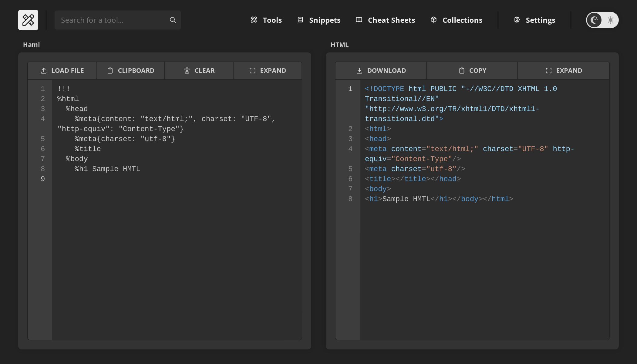
Task: Click the '%h1 Sample HMTL' line
Action: 107,169
